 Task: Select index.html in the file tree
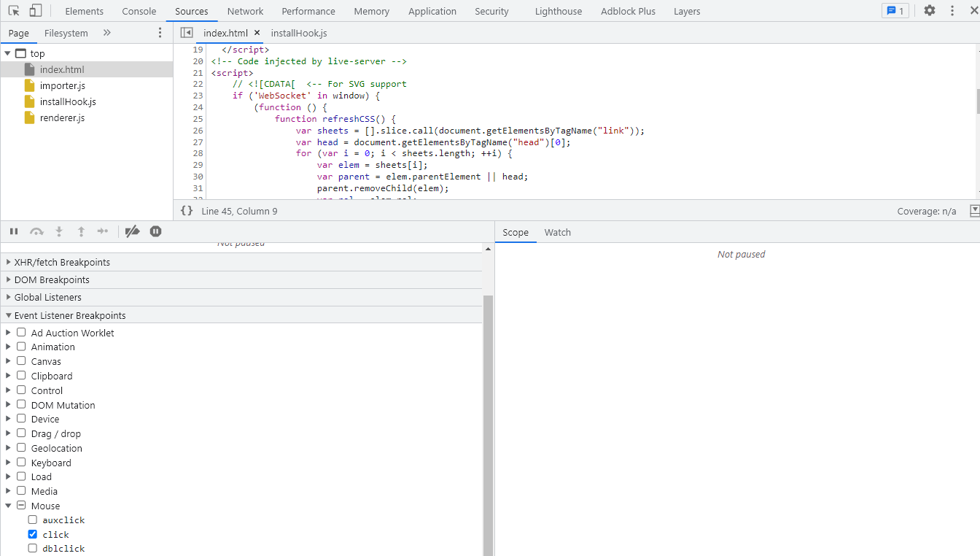coord(86,69)
